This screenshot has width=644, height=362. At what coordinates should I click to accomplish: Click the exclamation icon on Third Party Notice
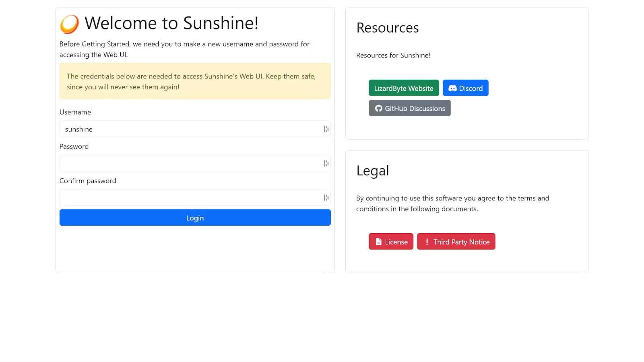click(x=427, y=241)
